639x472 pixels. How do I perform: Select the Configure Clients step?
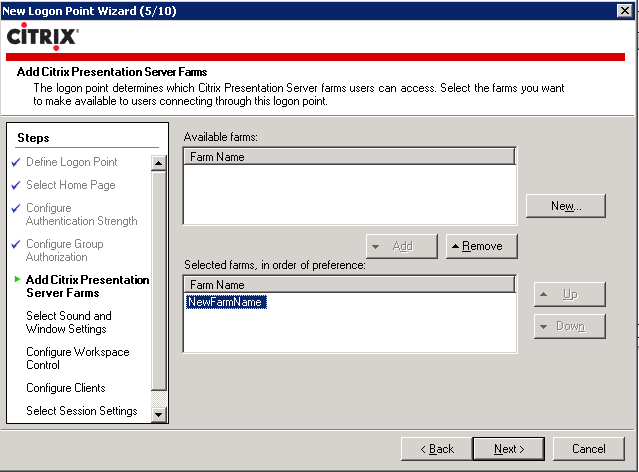click(x=66, y=388)
